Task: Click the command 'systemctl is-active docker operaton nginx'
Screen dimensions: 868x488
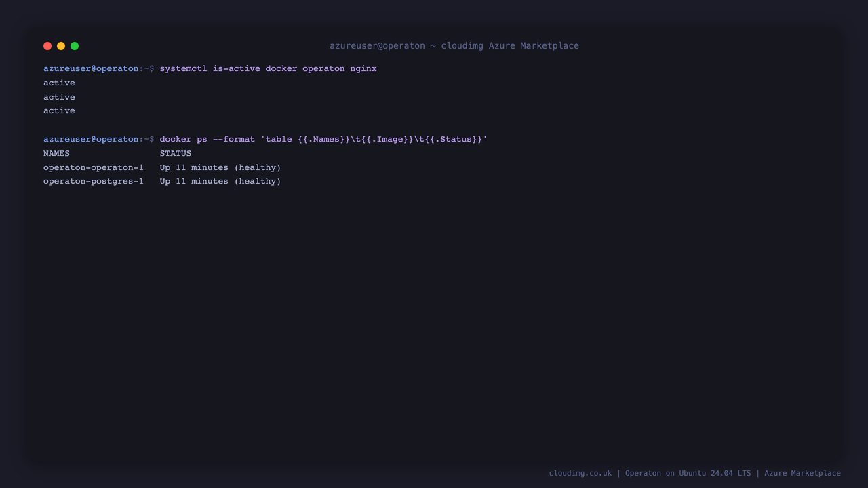Action: 268,68
